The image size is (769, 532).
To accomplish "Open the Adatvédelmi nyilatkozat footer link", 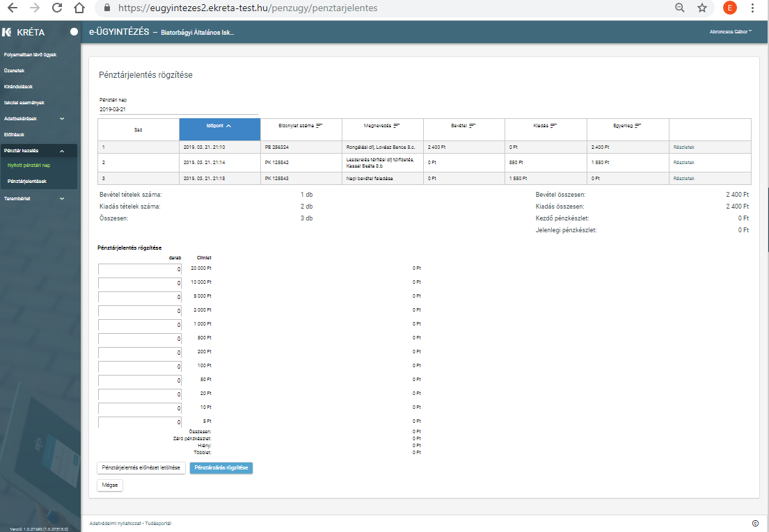I will (x=115, y=524).
